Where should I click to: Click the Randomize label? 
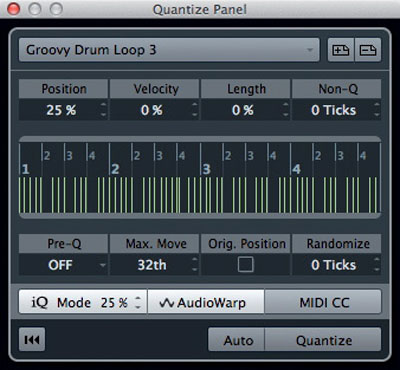click(x=337, y=244)
